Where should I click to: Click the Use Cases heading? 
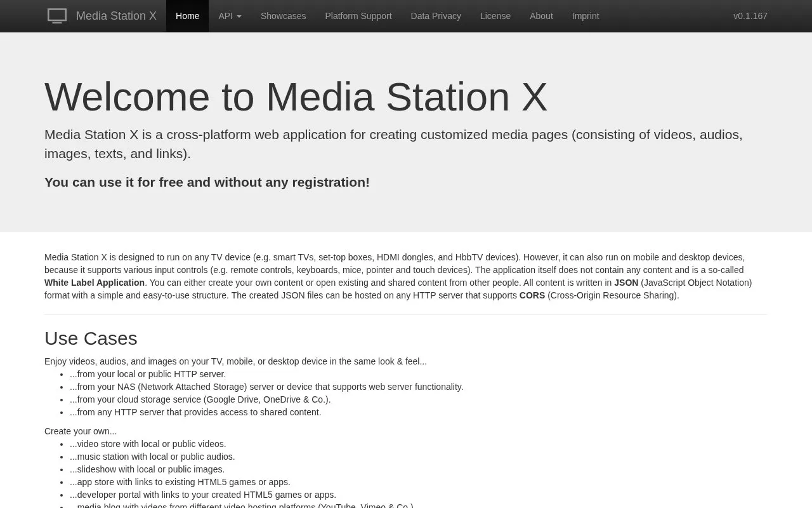click(x=91, y=338)
